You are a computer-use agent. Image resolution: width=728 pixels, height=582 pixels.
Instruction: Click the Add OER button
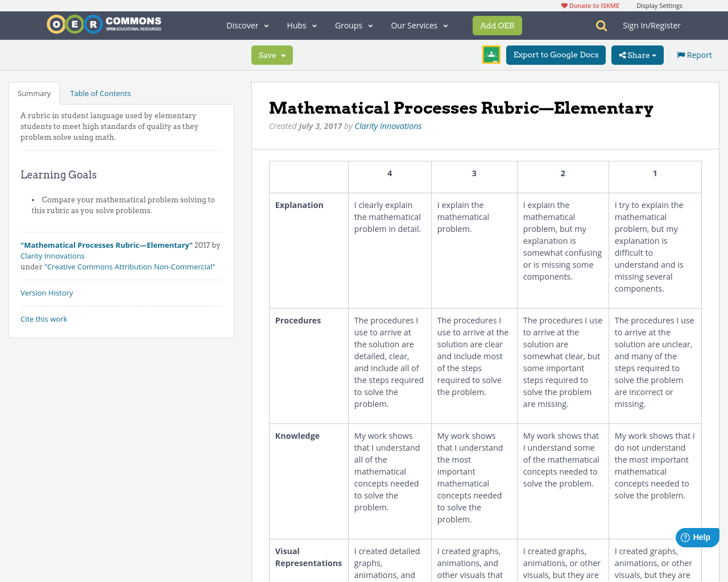[x=497, y=25]
